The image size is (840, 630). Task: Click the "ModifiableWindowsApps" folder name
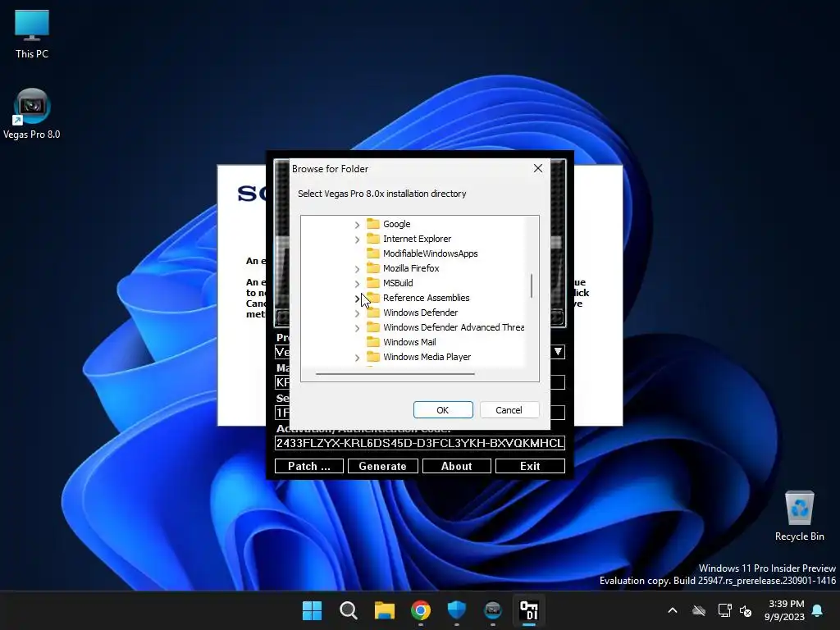(x=430, y=253)
